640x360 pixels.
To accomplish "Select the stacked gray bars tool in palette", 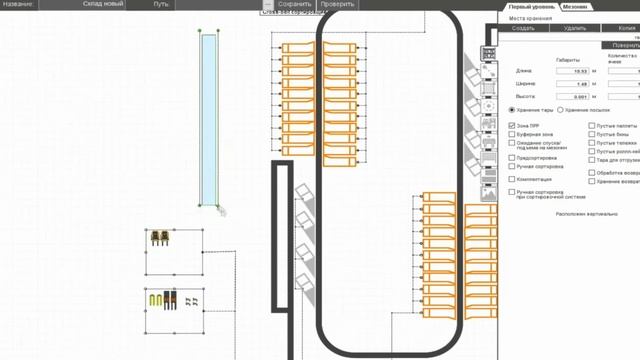I will (x=489, y=176).
